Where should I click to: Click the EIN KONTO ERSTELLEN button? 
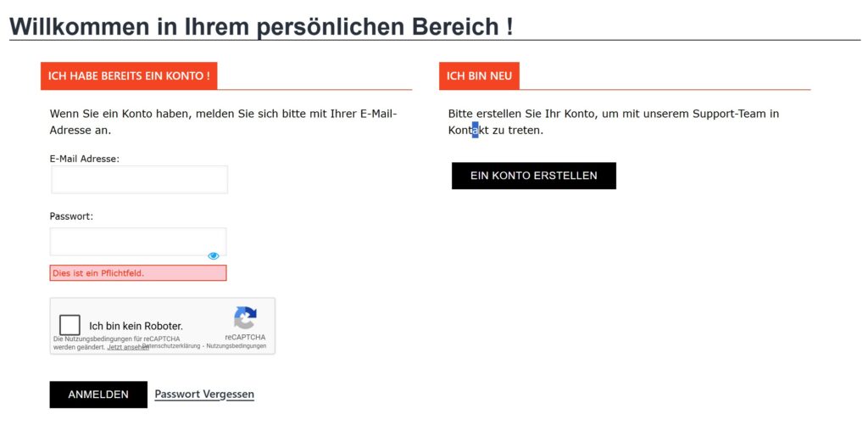click(x=534, y=176)
